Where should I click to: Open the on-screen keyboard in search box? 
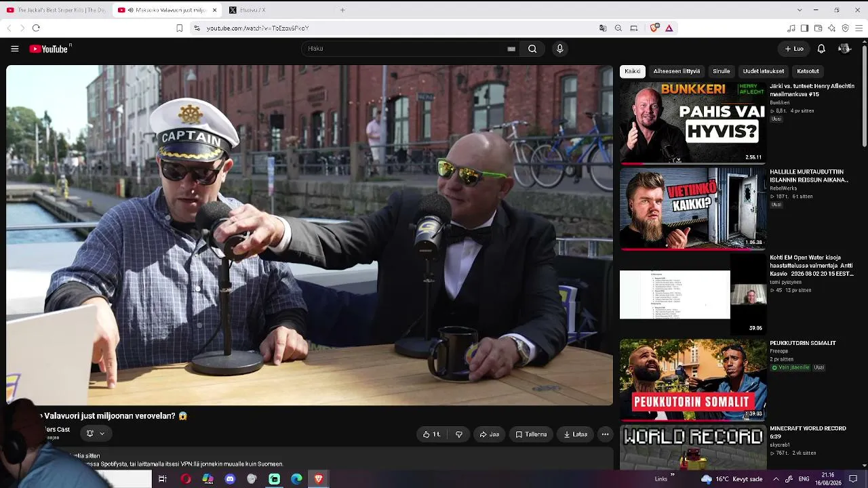pyautogui.click(x=511, y=49)
